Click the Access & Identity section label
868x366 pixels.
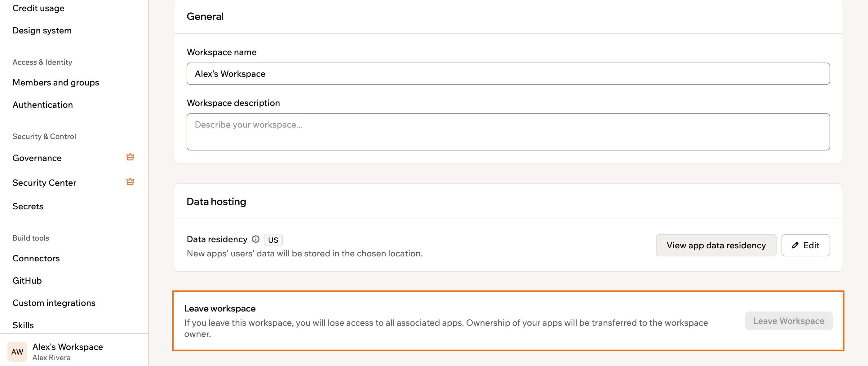(x=42, y=62)
